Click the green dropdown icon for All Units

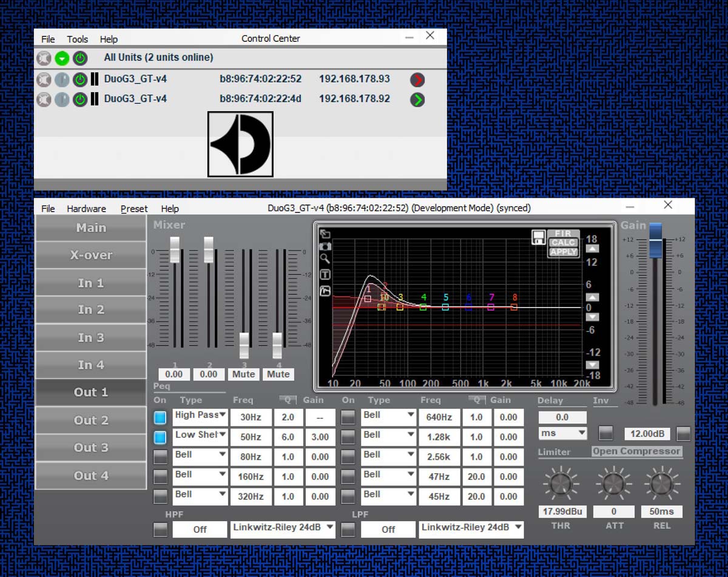point(62,58)
